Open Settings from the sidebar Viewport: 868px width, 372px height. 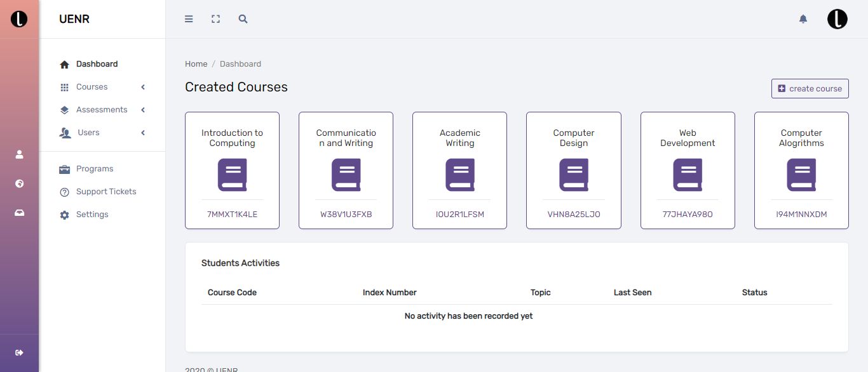(x=92, y=215)
